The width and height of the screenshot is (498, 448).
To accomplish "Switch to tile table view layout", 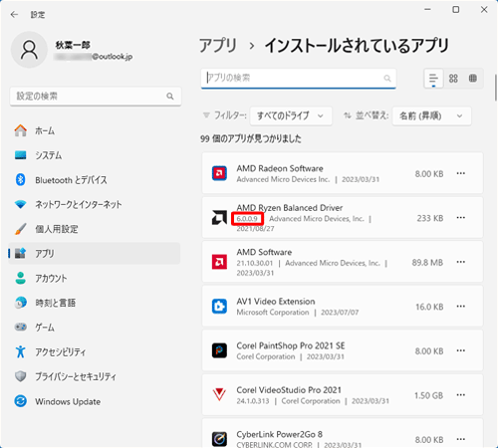I will pyautogui.click(x=473, y=79).
